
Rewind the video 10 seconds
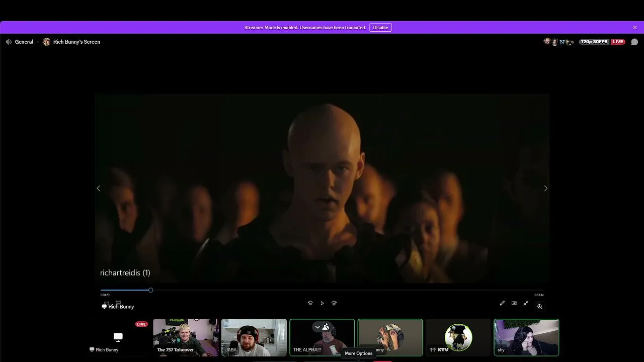(310, 303)
